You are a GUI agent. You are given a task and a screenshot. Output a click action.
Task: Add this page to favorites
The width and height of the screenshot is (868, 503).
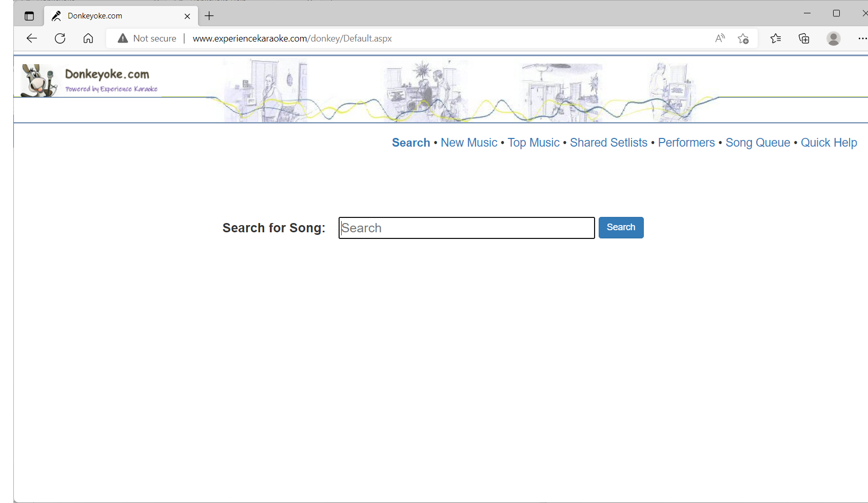743,38
